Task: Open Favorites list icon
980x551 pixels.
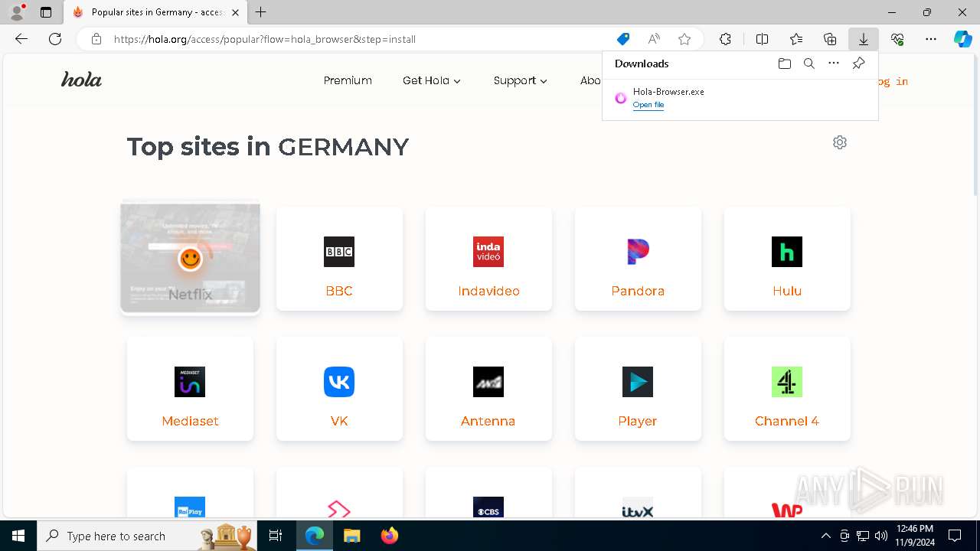Action: [796, 39]
